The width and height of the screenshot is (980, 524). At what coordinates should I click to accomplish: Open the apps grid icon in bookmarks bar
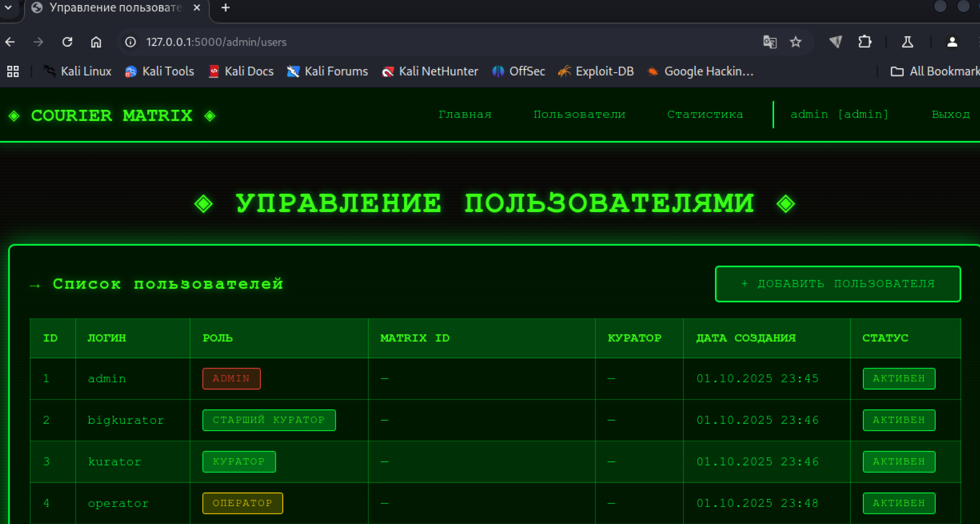click(13, 71)
